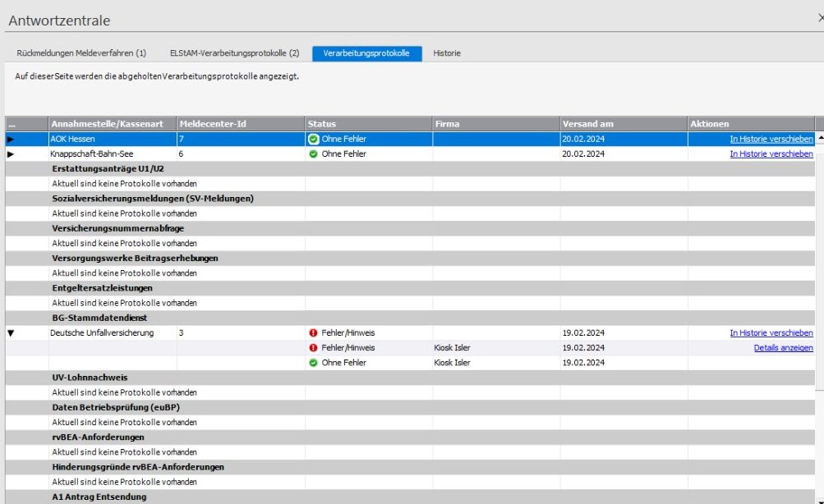Select AOK Hessen cell
Screen dimensions: 824x504
click(113, 139)
